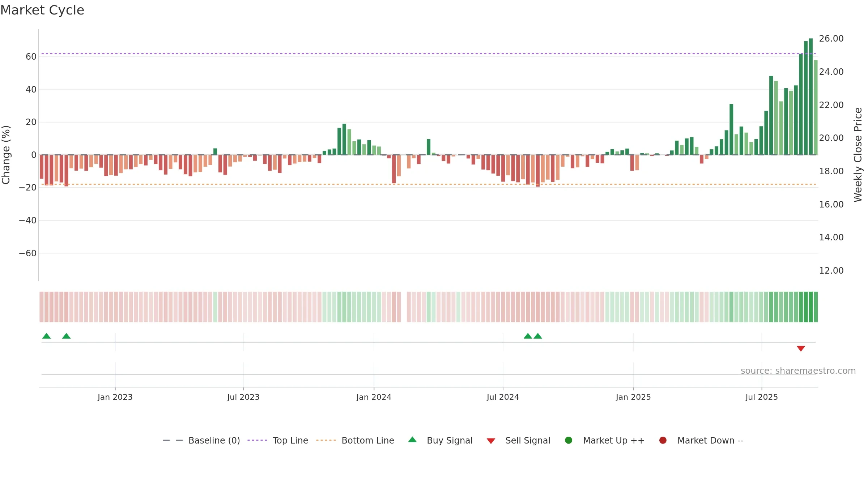The image size is (868, 488).
Task: Select the red sell signal marker near Aug 2025
Action: coord(801,348)
